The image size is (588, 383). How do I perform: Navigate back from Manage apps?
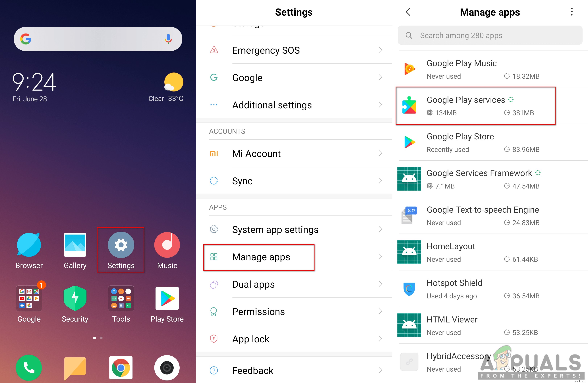click(x=408, y=12)
